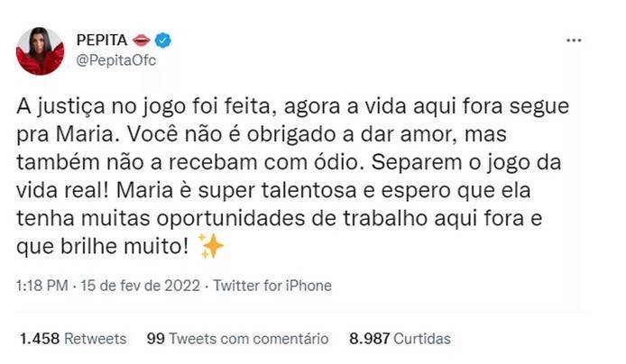The width and height of the screenshot is (626, 364).
Task: Click the sparkles emoji in the tweet
Action: pos(211,246)
